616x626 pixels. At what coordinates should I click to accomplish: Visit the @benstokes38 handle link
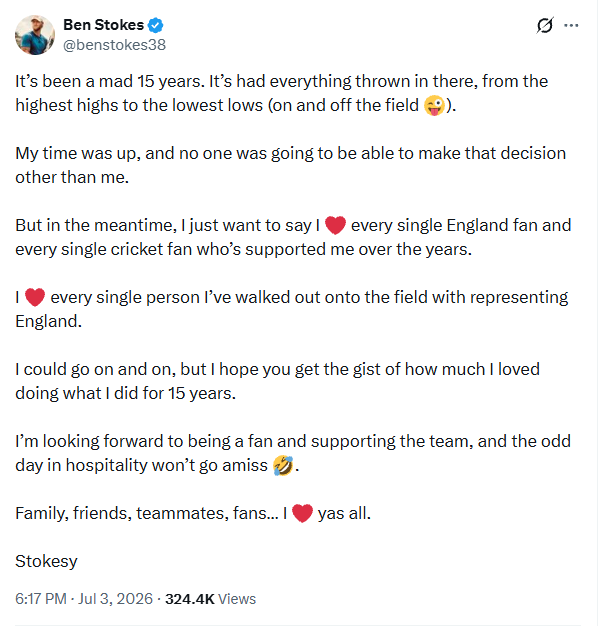point(115,45)
